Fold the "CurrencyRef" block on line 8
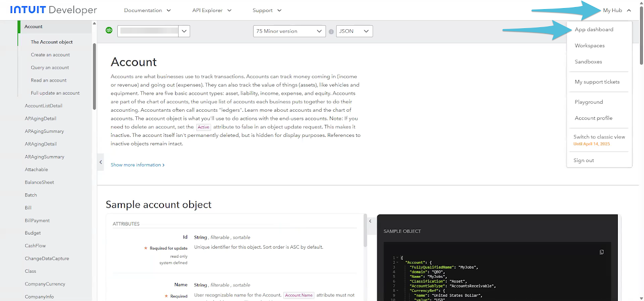Image resolution: width=644 pixels, height=301 pixels. coord(397,291)
